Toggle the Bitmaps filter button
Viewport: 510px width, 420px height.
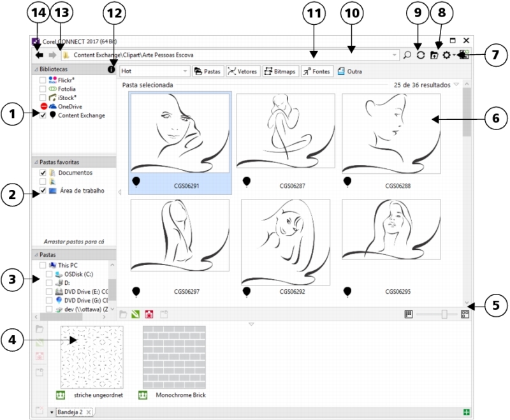pyautogui.click(x=279, y=71)
